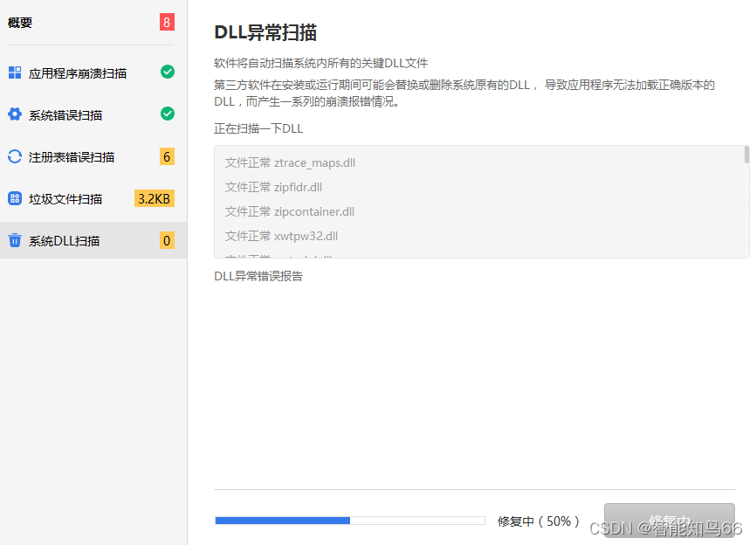Click the DLL list scrollbar thumb
Image resolution: width=756 pixels, height=545 pixels.
click(746, 155)
